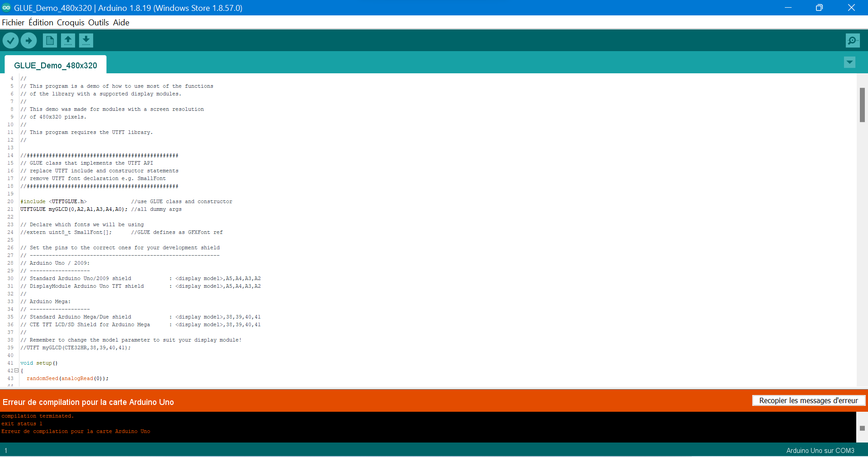The image size is (868, 457).
Task: Open the Serial Monitor icon
Action: [x=853, y=41]
